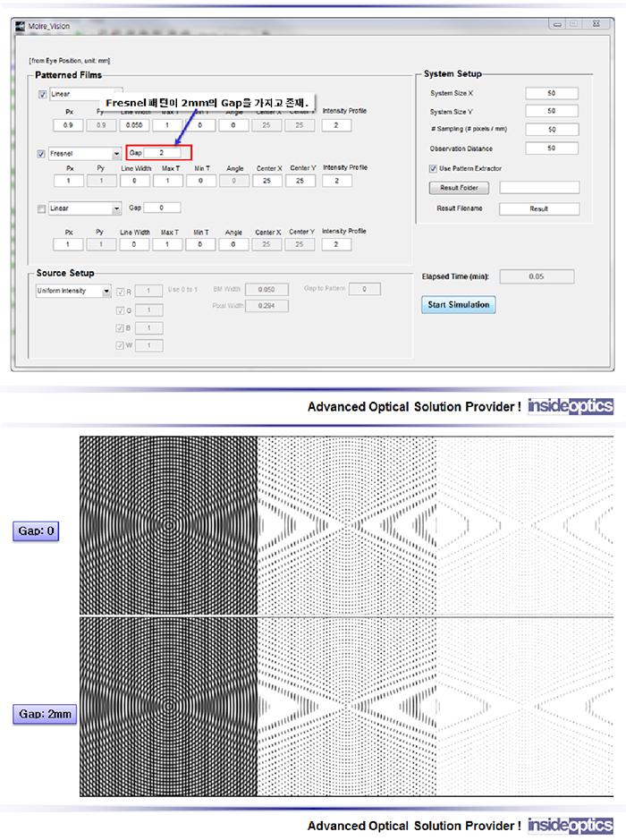Screen dimensions: 626x840
Task: Toggle Use Pattern Extractor checkbox
Action: pyautogui.click(x=434, y=168)
